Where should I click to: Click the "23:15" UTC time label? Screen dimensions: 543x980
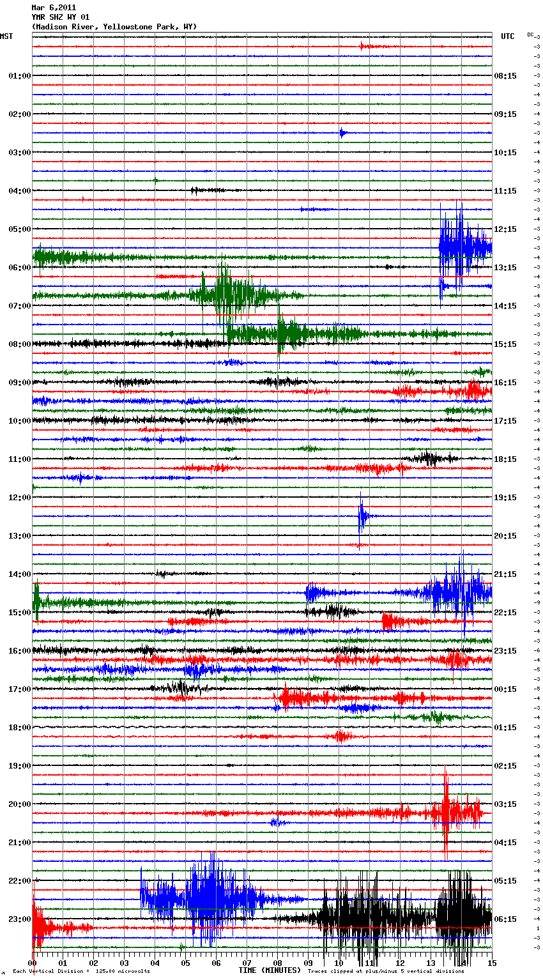pyautogui.click(x=505, y=651)
